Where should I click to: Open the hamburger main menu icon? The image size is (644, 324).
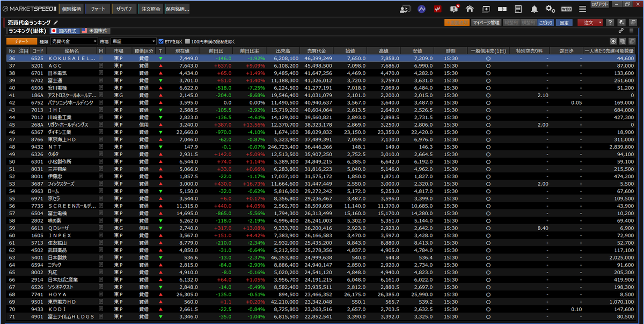[x=582, y=9]
